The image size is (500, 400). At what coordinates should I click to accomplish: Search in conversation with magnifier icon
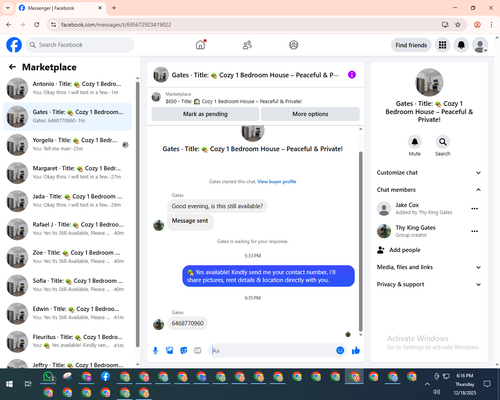pyautogui.click(x=443, y=142)
